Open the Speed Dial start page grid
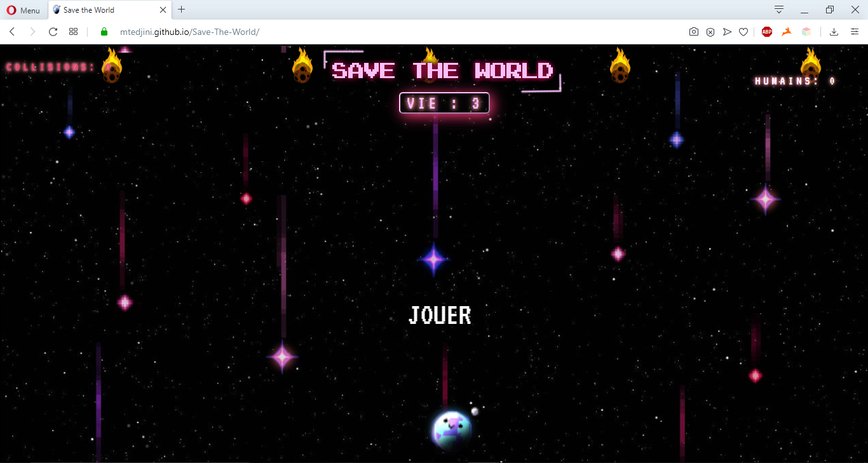 click(x=74, y=32)
